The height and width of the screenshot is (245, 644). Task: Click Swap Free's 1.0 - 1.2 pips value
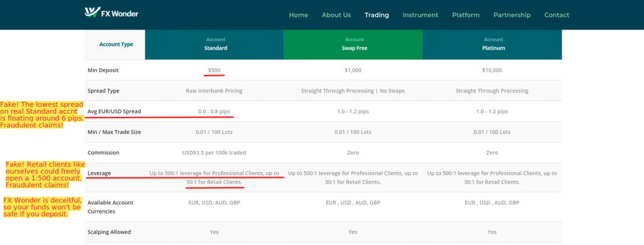353,111
